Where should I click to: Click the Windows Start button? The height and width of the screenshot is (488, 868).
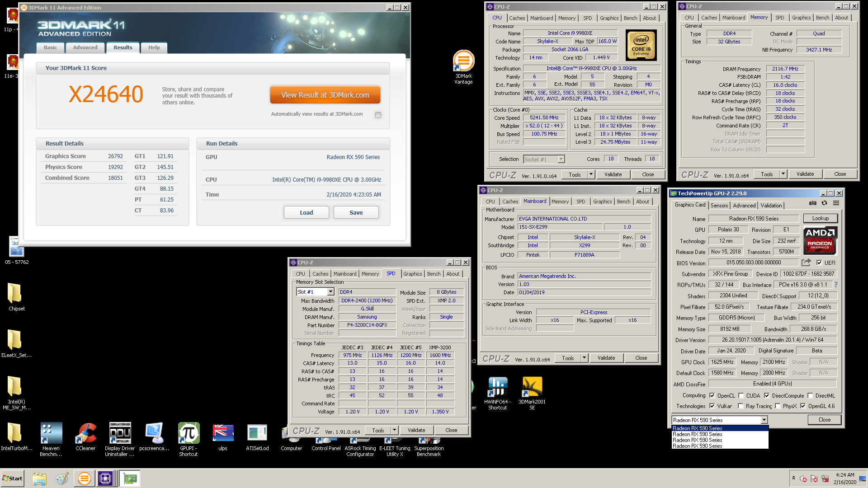pos(12,479)
